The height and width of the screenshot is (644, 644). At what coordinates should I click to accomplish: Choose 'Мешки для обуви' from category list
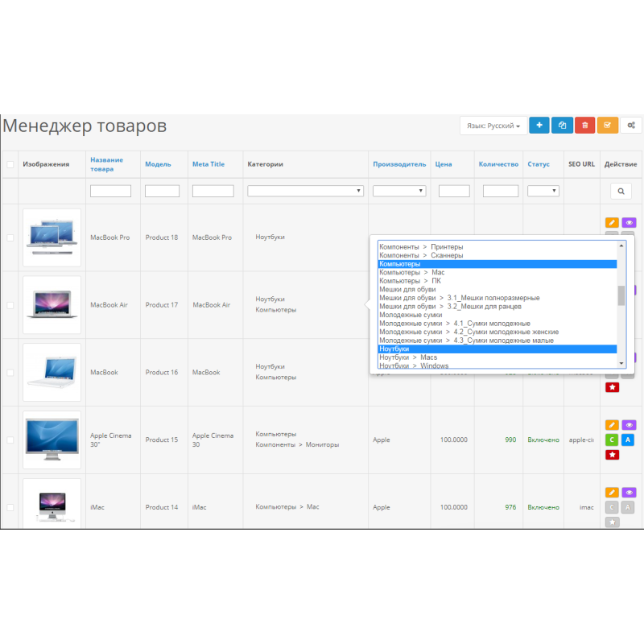pyautogui.click(x=407, y=289)
